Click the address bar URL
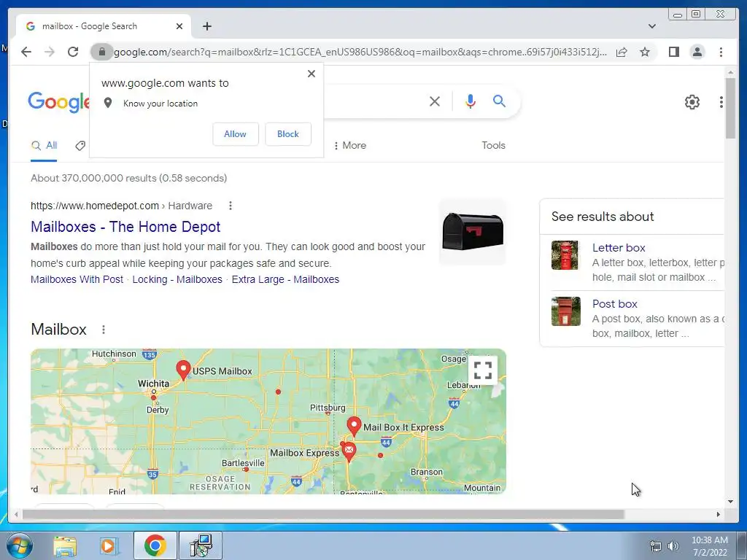This screenshot has height=560, width=747. coord(360,52)
